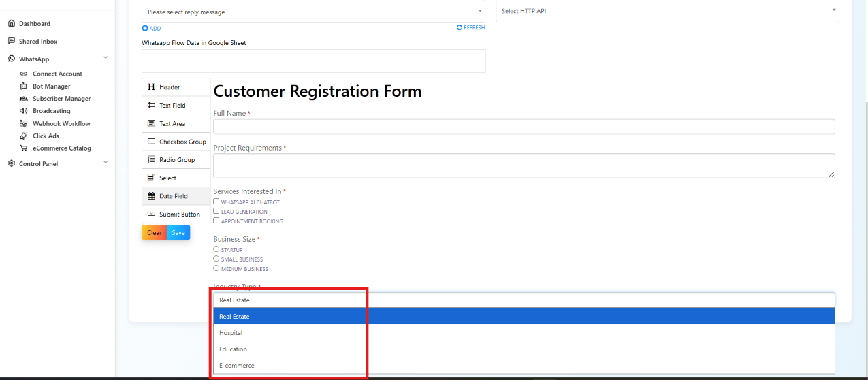
Task: Select the Startup radio button
Action: [216, 249]
